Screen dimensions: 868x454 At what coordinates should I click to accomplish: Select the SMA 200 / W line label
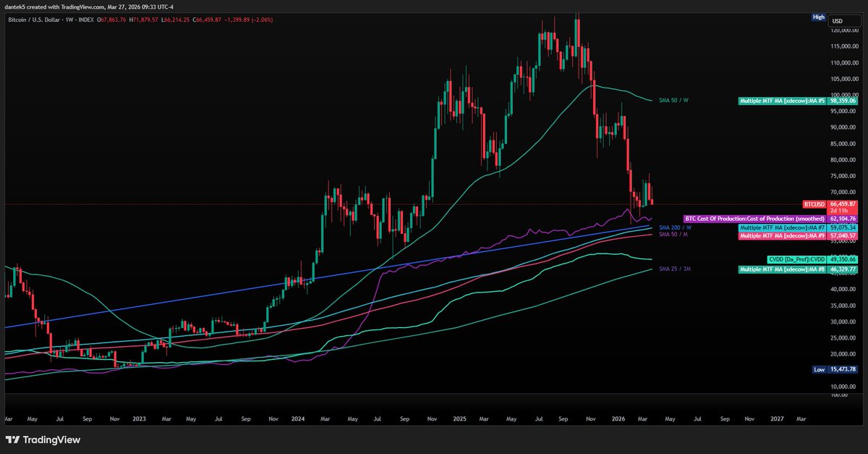[x=675, y=227]
